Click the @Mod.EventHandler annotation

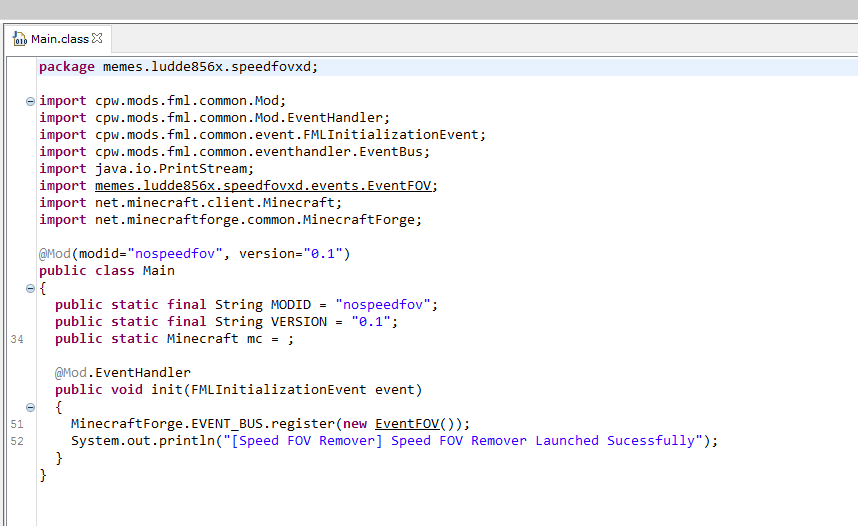point(123,373)
